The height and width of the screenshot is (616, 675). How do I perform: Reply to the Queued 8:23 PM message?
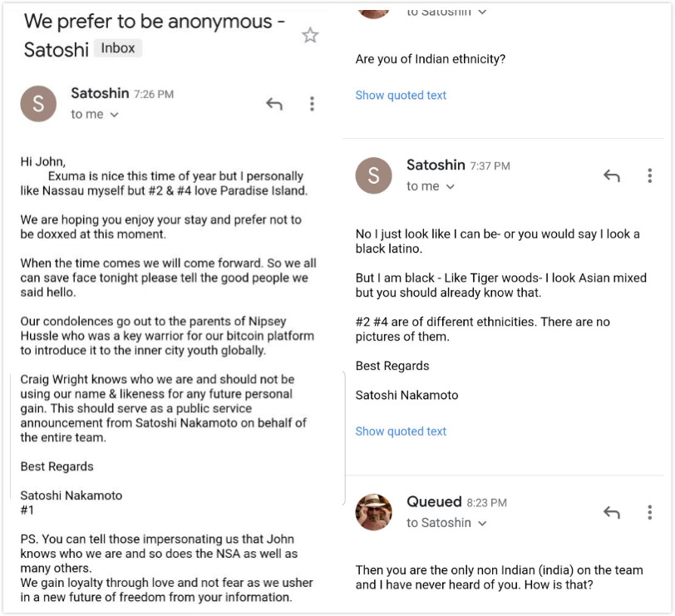tap(612, 512)
